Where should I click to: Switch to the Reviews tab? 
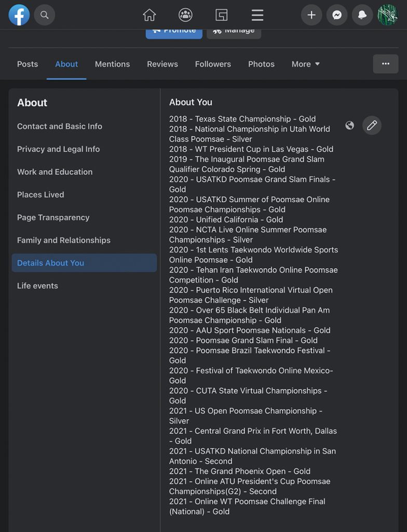[162, 64]
